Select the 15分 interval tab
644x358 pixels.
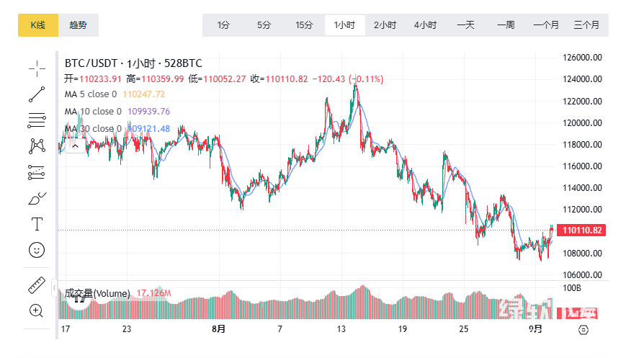point(305,25)
